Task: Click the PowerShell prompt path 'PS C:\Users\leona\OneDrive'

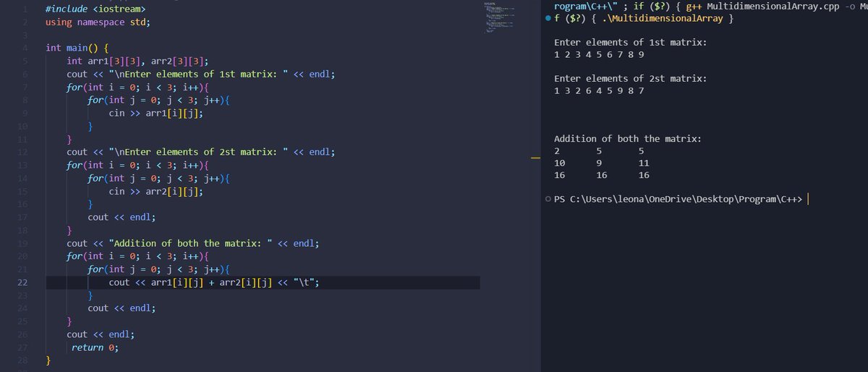Action: click(x=626, y=200)
